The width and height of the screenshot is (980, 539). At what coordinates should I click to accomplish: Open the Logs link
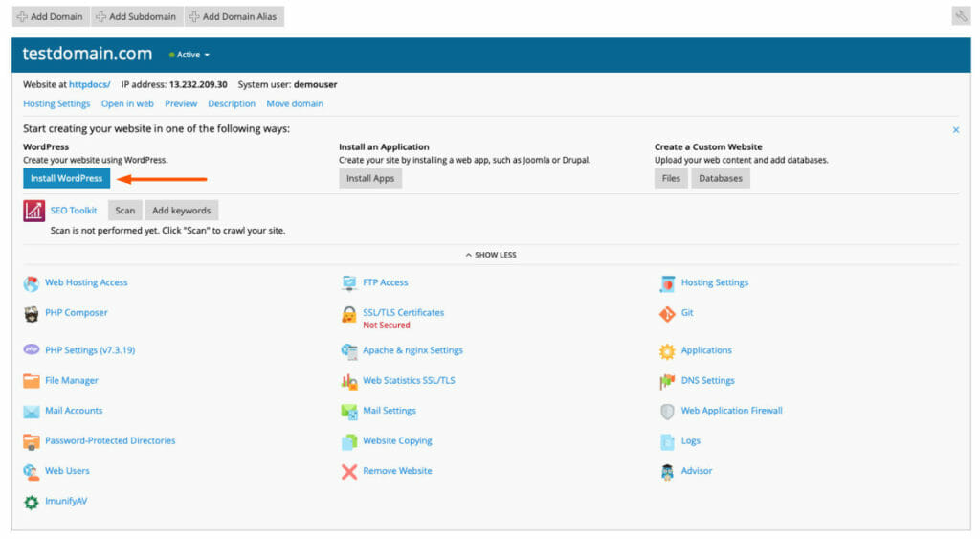tap(691, 440)
